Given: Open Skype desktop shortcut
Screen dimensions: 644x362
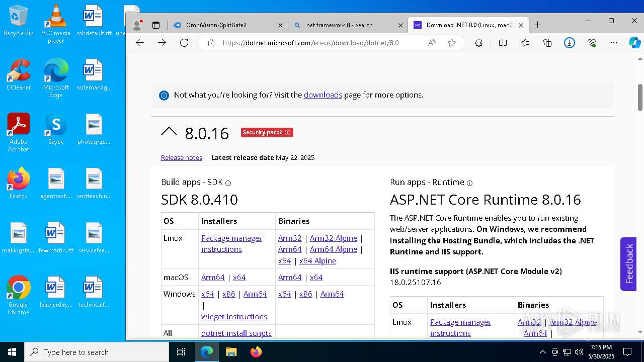Looking at the screenshot, I should [x=56, y=129].
